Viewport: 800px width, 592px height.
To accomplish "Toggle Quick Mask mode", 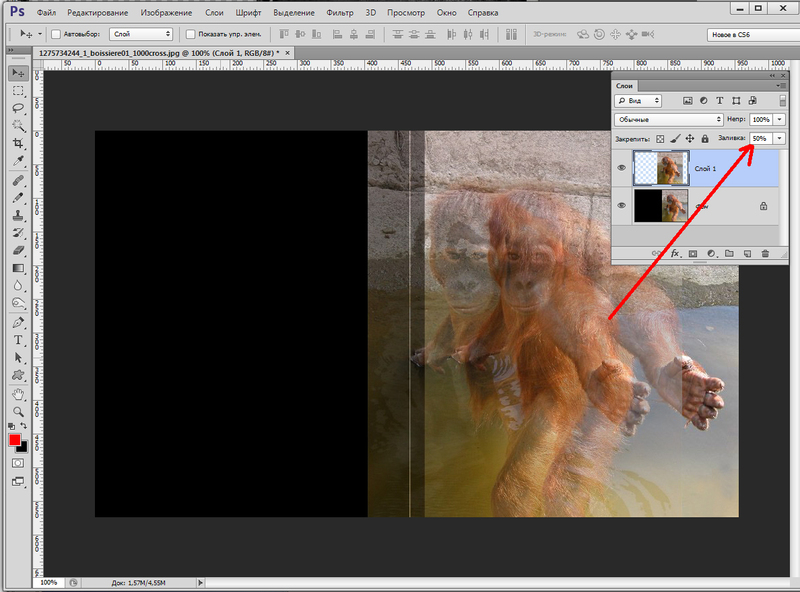I will [x=18, y=463].
